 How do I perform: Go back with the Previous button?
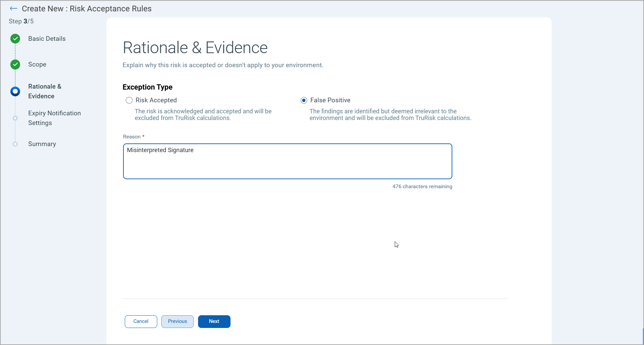coord(177,321)
